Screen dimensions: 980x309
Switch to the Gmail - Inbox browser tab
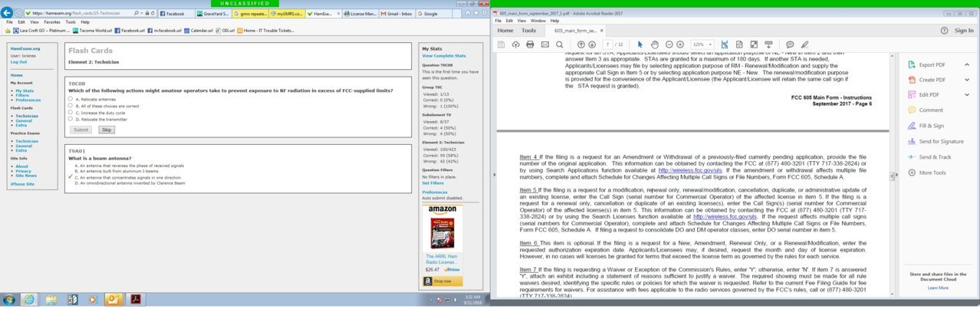(397, 14)
